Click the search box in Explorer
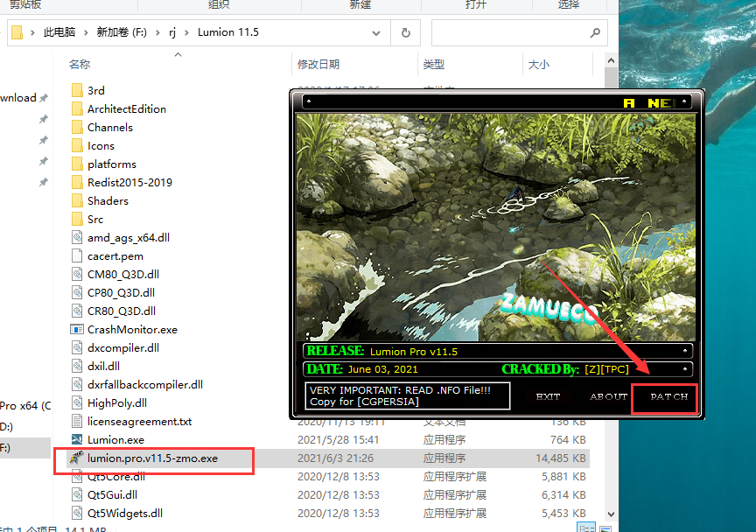The image size is (756, 532). pos(519,32)
